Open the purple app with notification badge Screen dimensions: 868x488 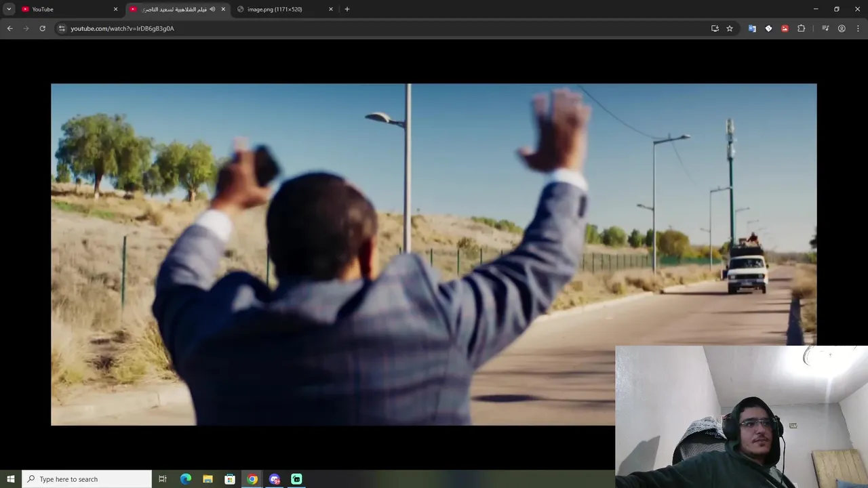coord(274,479)
